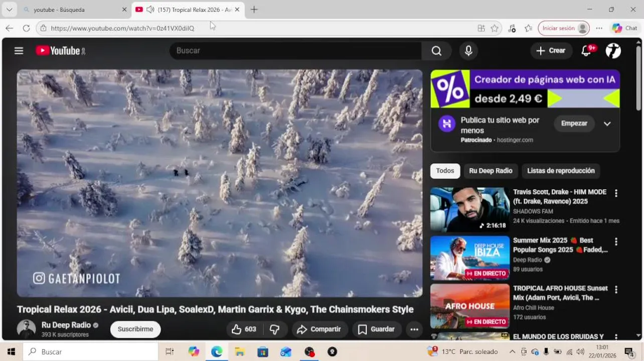Open options for TROPICAL AFRO HOUSE video
644x361 pixels.
pos(616,289)
